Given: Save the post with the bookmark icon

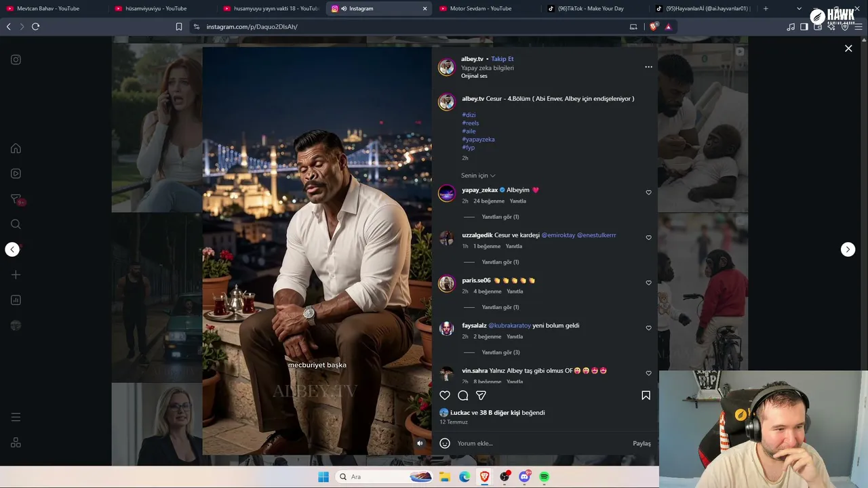Looking at the screenshot, I should 646,395.
